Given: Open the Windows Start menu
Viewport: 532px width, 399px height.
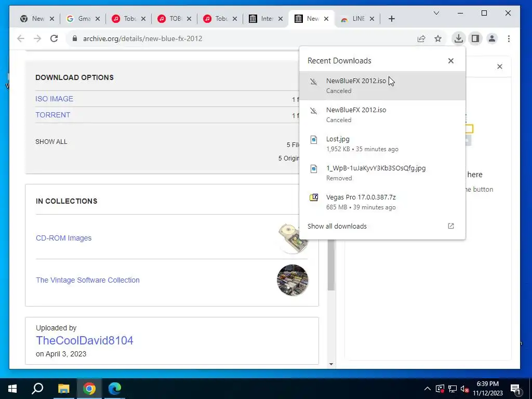Looking at the screenshot, I should pyautogui.click(x=12, y=389).
